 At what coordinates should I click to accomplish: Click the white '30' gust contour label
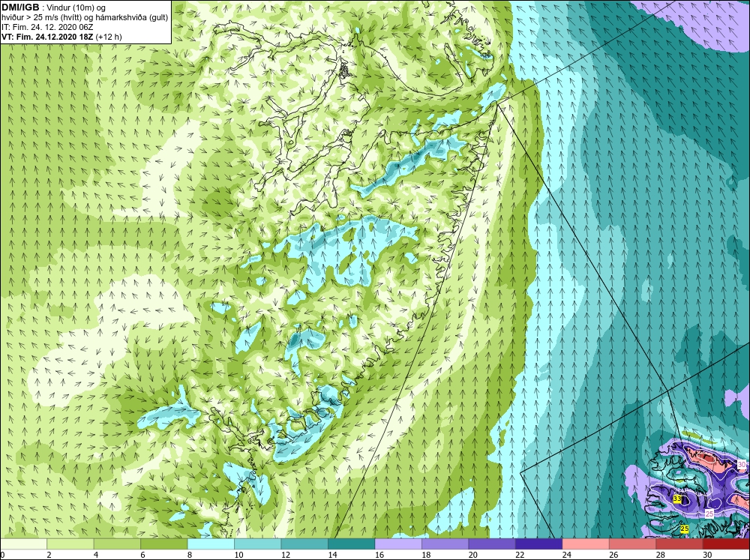tap(742, 464)
